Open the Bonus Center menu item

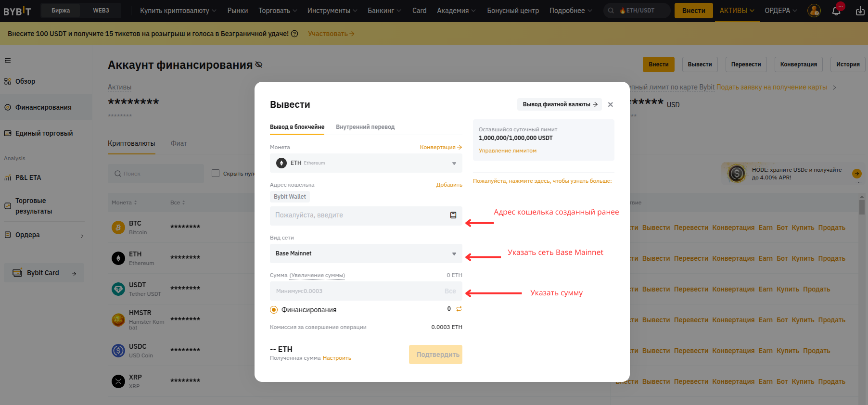513,11
